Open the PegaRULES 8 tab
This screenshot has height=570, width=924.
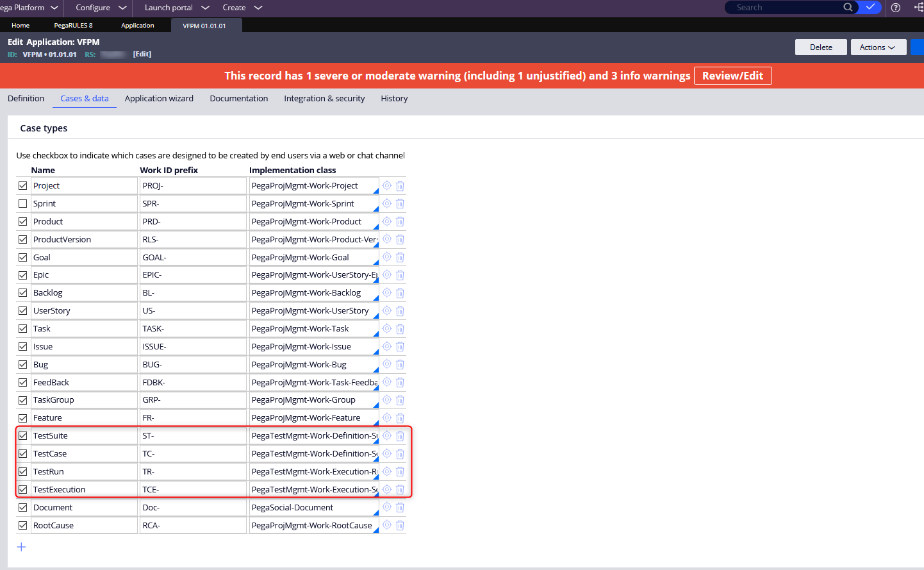73,26
